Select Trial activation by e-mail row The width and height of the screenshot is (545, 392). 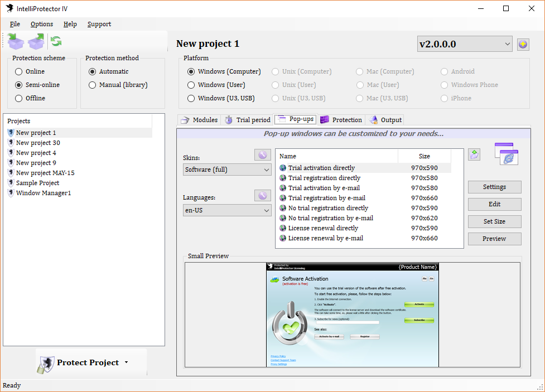click(x=364, y=188)
